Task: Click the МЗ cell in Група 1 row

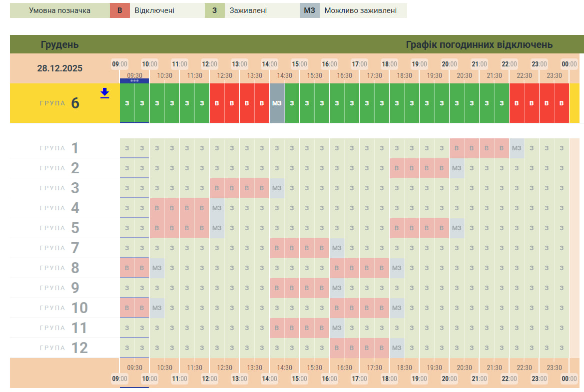Action: click(x=517, y=148)
